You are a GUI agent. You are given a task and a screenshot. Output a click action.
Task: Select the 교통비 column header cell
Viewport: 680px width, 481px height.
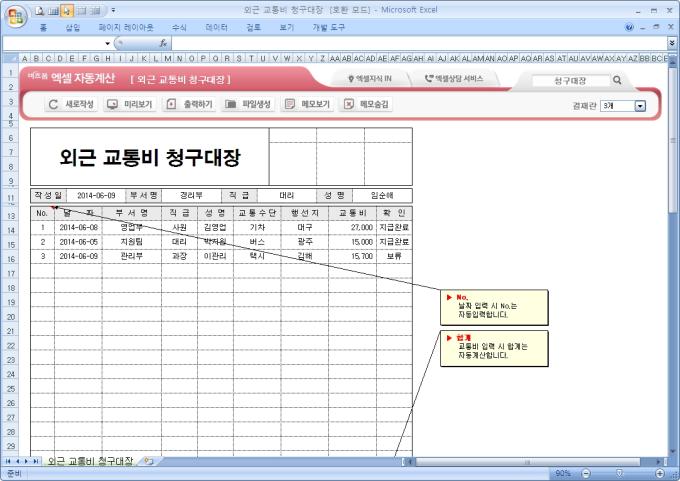(x=352, y=213)
